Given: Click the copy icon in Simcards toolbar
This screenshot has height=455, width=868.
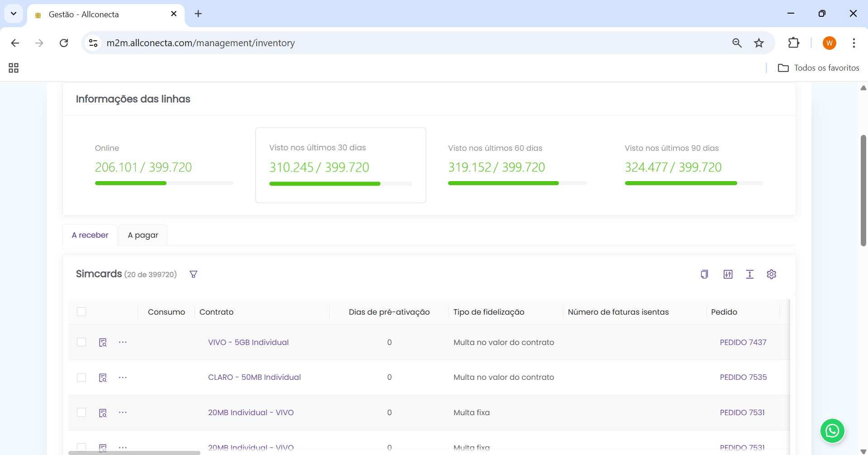Looking at the screenshot, I should (x=704, y=274).
